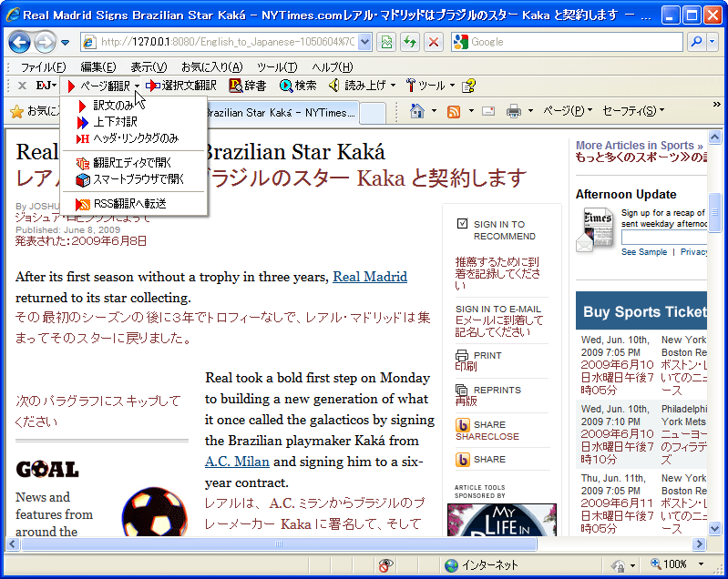Click the GOAL blog logo
728x579 pixels.
click(x=47, y=469)
